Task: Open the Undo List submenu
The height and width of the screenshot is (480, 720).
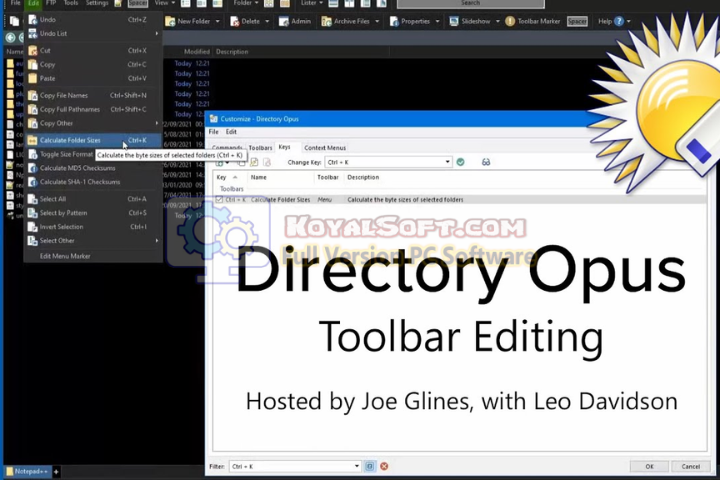Action: (94, 34)
